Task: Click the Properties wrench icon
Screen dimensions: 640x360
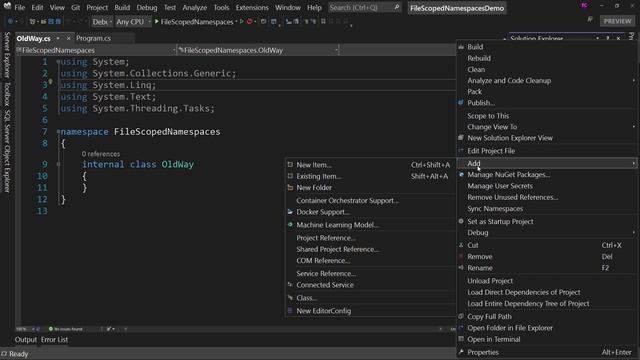Action: coord(461,352)
